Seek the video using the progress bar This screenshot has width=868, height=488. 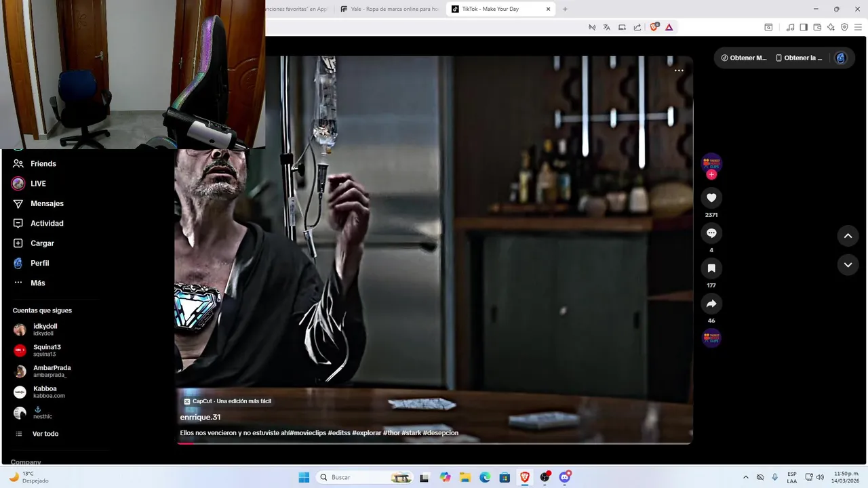434,443
